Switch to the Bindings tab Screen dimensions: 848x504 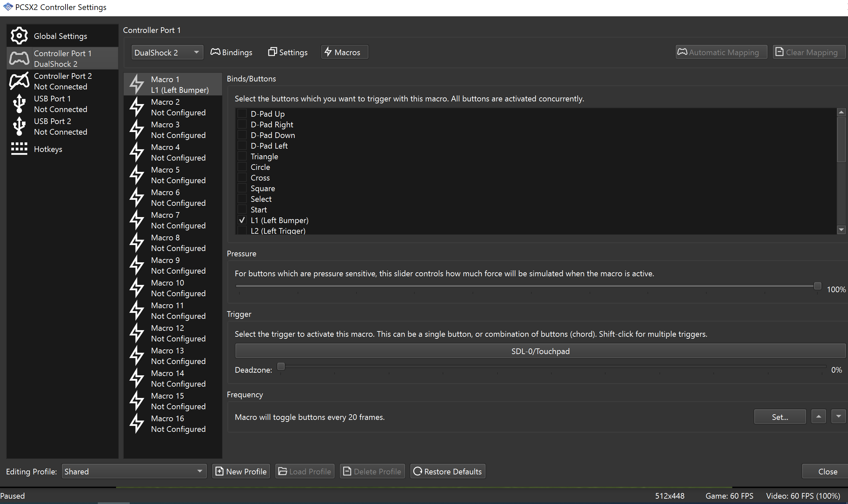pos(231,52)
